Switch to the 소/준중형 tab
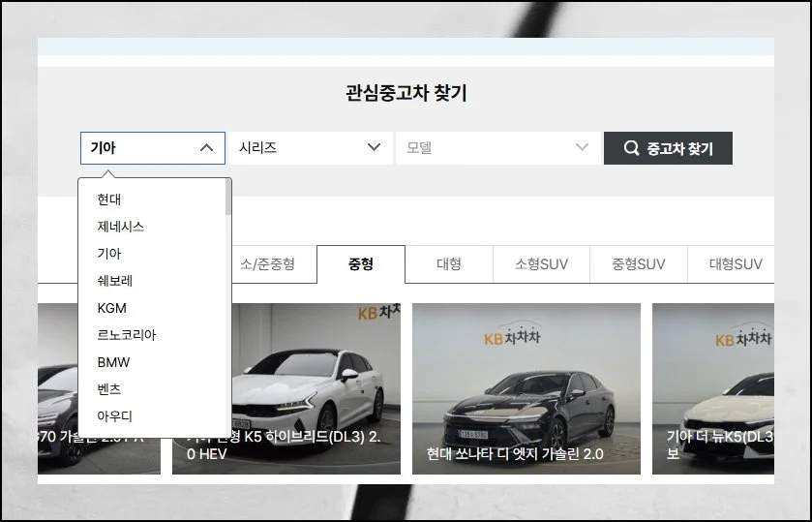 [x=267, y=264]
